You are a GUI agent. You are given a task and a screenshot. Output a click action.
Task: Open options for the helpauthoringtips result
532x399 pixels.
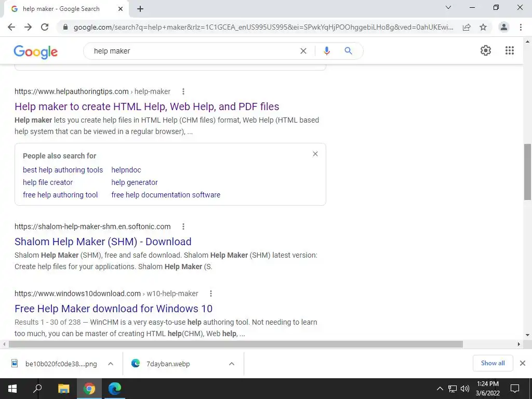point(183,91)
